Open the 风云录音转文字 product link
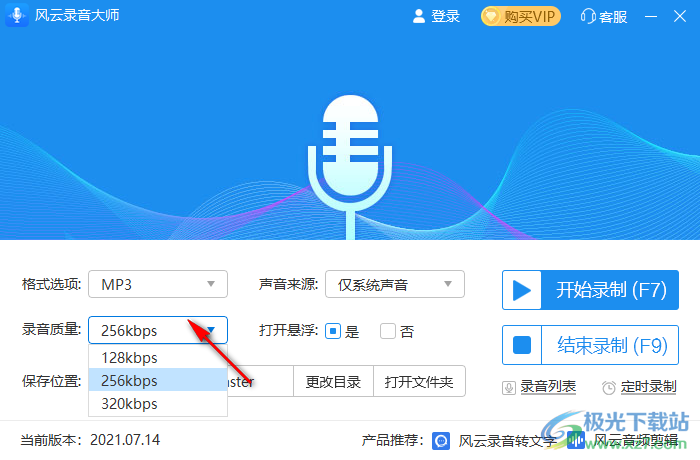Screen dimensions: 700x460 tap(508, 441)
